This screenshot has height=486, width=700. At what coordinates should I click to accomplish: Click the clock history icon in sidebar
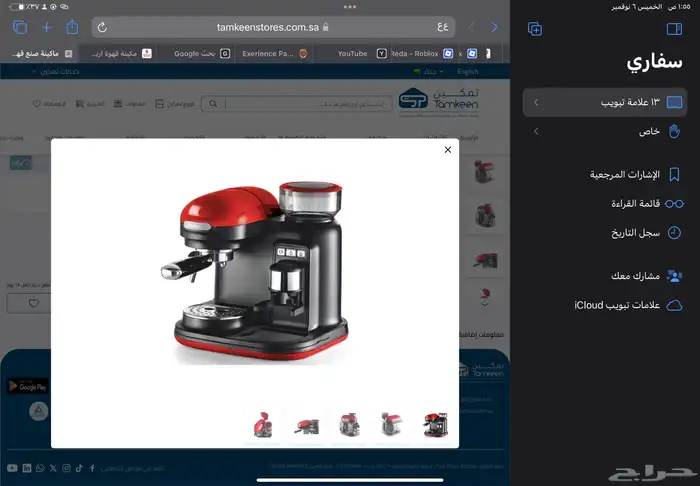point(674,233)
